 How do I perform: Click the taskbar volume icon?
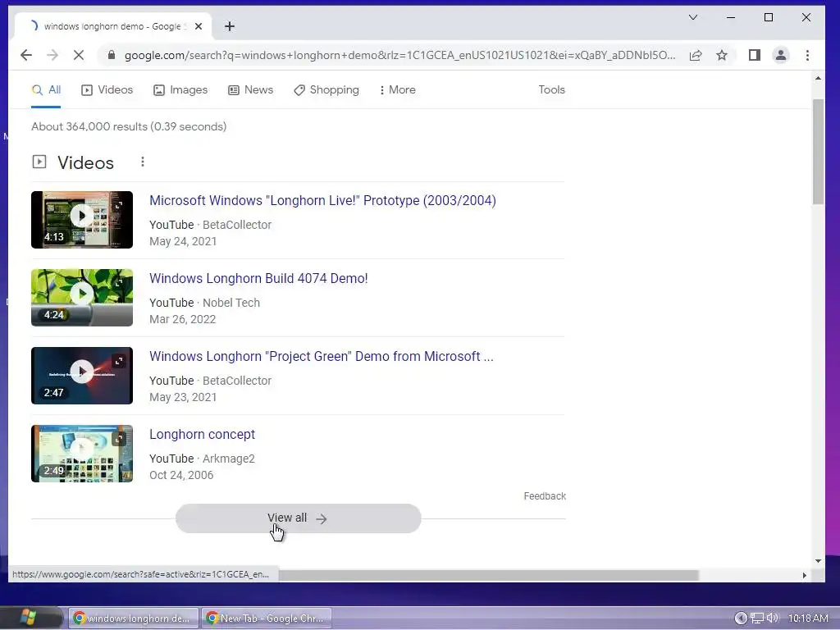coord(773,618)
